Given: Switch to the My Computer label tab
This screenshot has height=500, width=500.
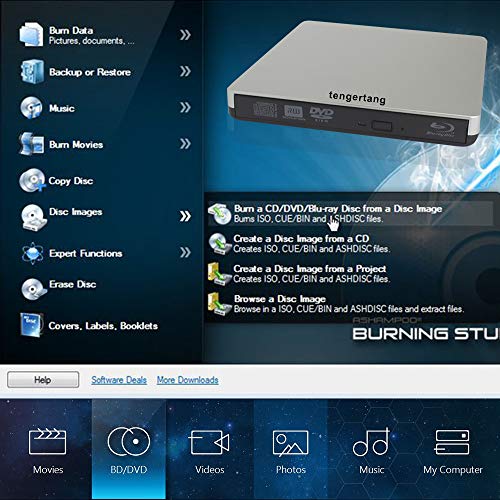Looking at the screenshot, I should 453,470.
